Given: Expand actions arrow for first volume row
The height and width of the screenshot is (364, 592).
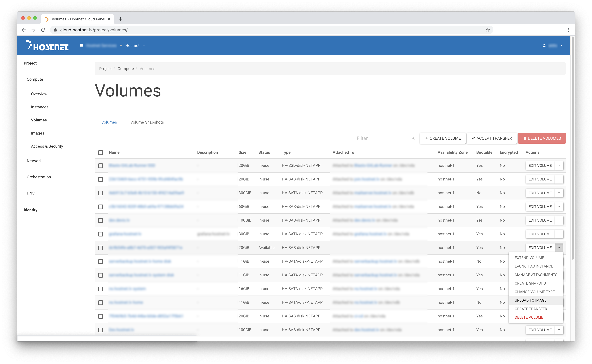Looking at the screenshot, I should pyautogui.click(x=559, y=166).
